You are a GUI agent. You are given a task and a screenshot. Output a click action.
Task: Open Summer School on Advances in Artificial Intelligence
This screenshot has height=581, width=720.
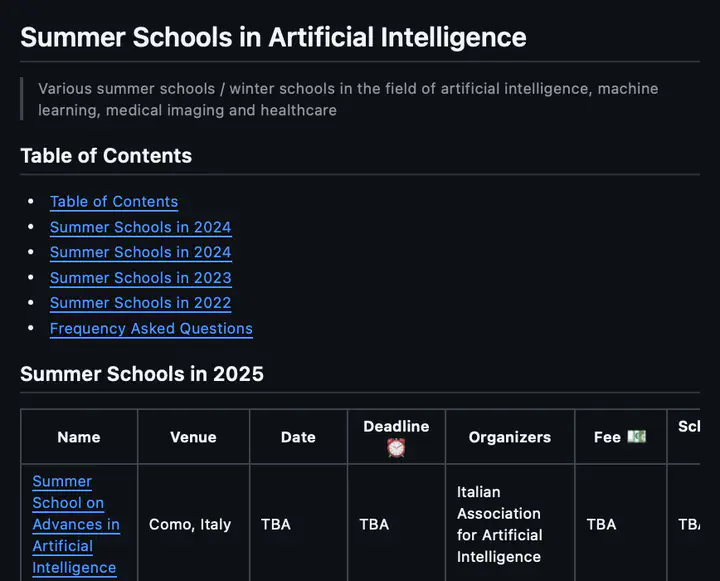(x=76, y=525)
